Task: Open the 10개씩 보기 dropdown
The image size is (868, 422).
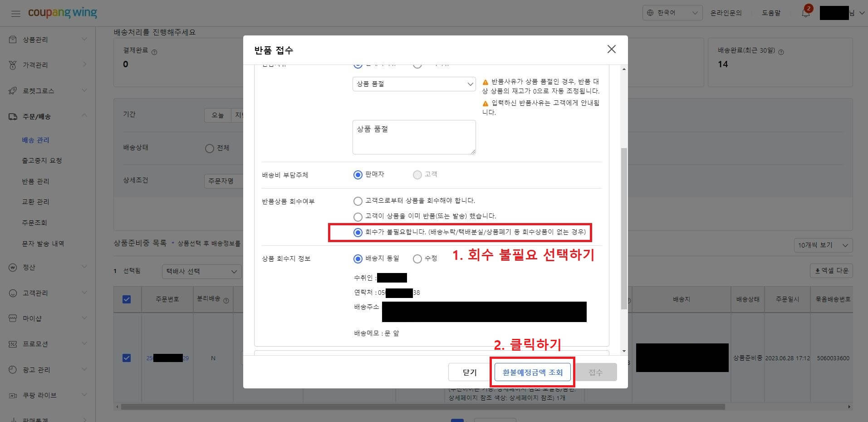Action: pyautogui.click(x=824, y=245)
